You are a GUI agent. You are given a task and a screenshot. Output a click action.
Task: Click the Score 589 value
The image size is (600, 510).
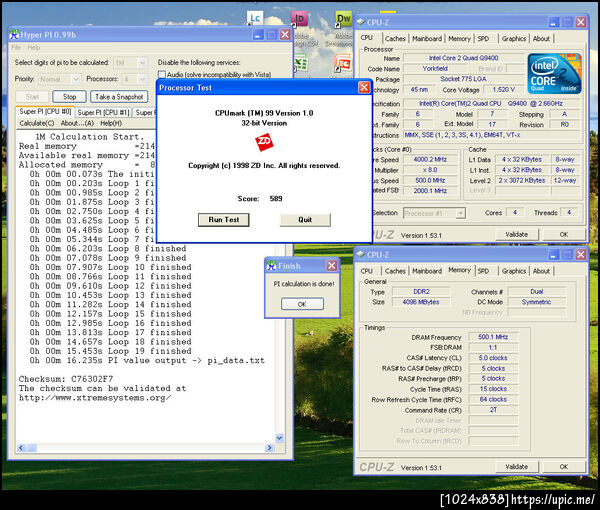[276, 199]
